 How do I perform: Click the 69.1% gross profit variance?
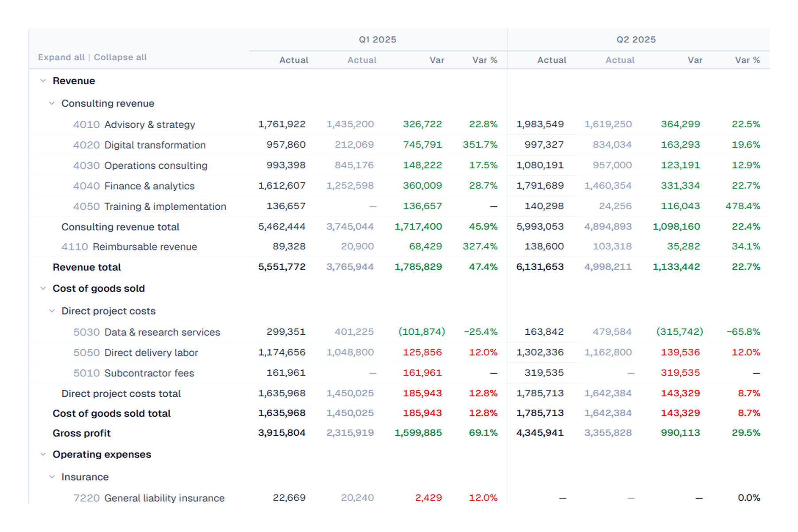483,433
